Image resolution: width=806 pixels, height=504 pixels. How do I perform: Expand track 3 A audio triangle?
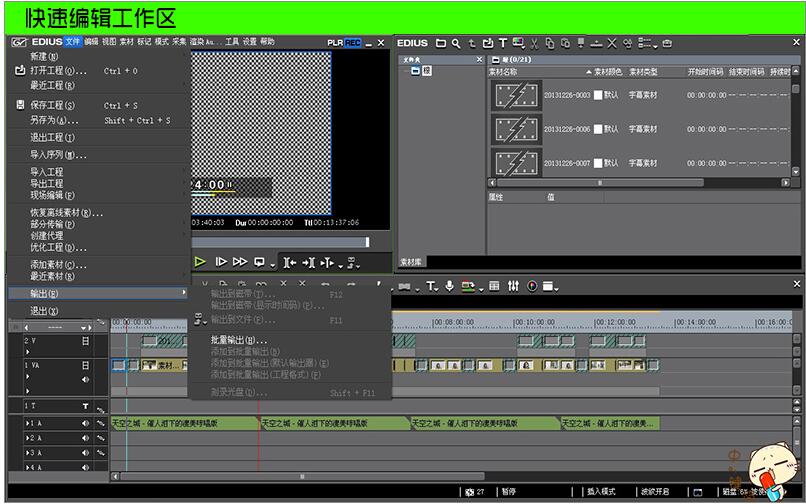[27, 453]
